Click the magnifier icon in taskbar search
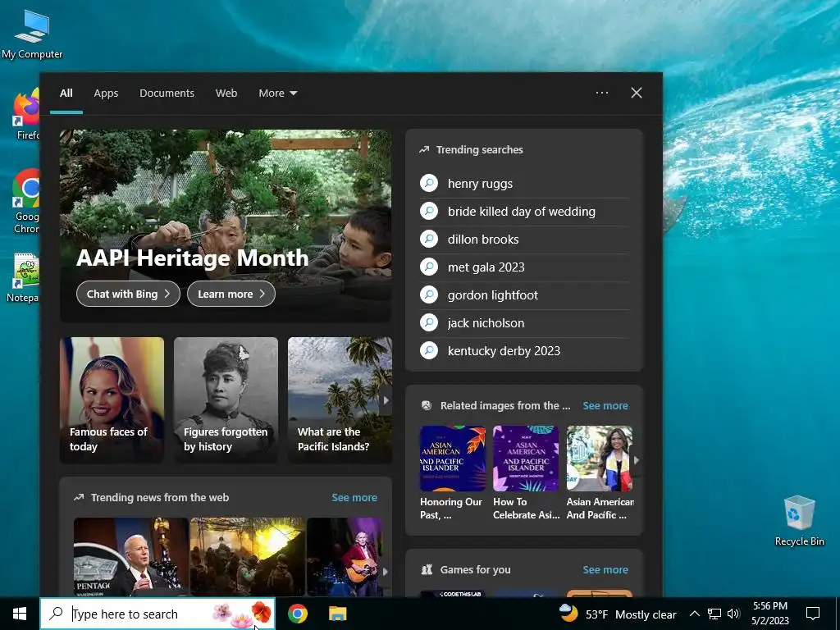This screenshot has width=840, height=630. 56,614
